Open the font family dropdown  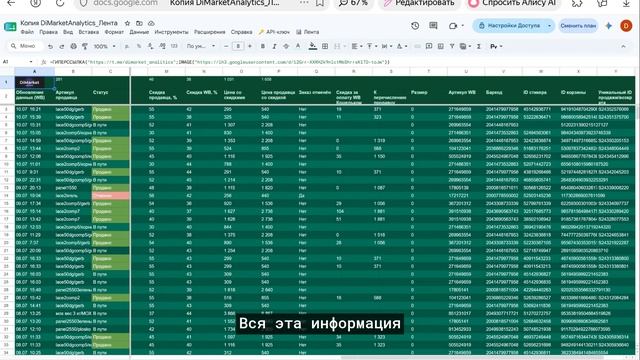tap(200, 47)
